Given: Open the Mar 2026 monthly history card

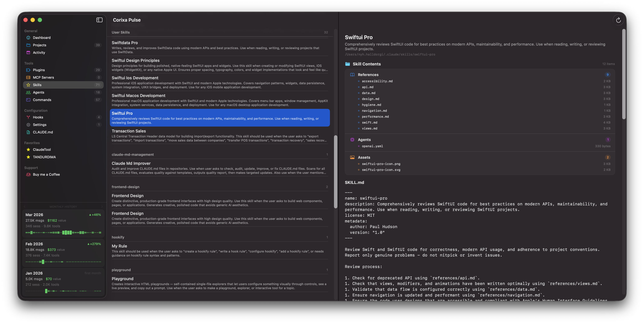Looking at the screenshot, I should pos(63,223).
